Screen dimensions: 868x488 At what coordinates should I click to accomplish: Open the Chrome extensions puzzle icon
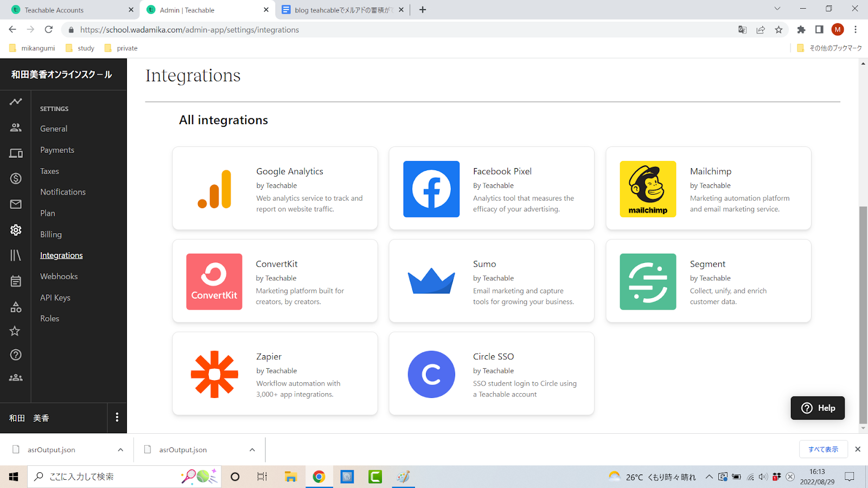801,30
